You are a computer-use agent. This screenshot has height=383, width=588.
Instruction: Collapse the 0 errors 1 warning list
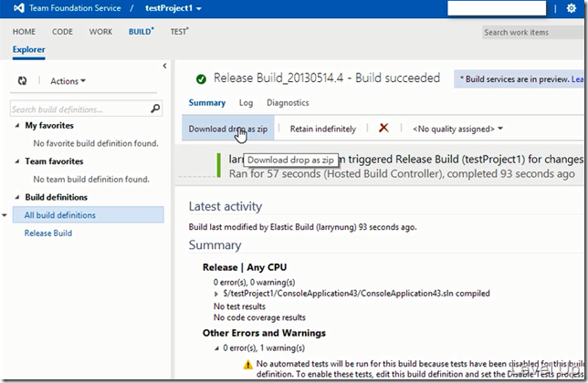point(216,348)
